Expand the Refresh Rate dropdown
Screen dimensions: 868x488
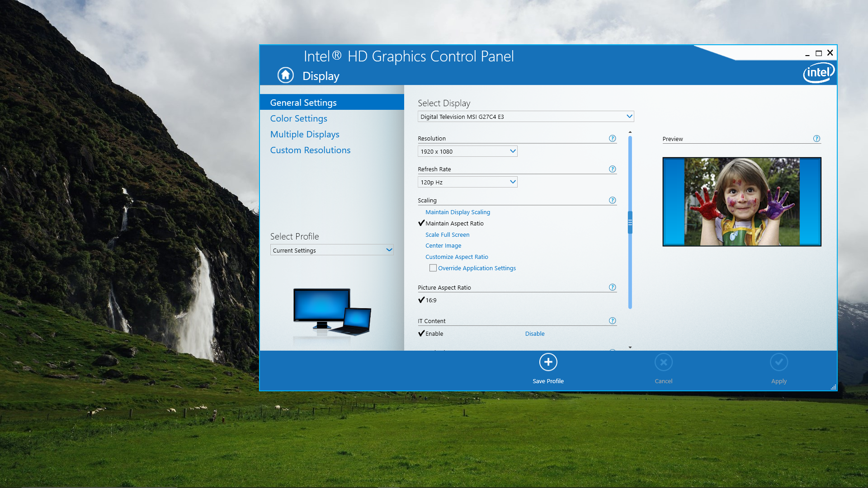pyautogui.click(x=467, y=182)
